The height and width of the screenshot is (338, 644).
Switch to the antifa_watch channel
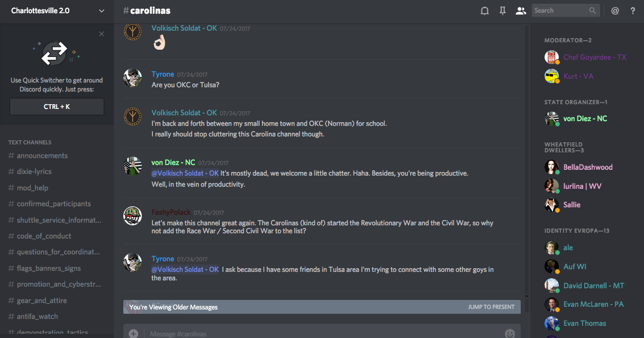(x=37, y=316)
